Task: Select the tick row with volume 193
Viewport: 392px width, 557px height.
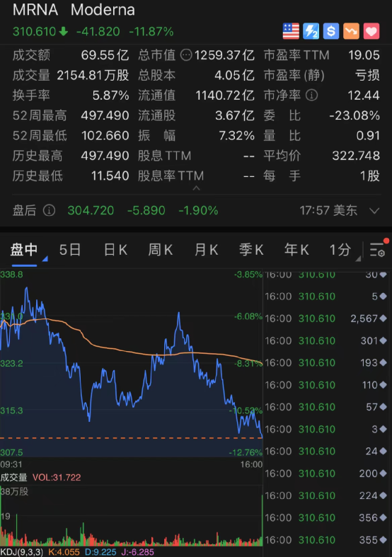Action: tap(326, 363)
